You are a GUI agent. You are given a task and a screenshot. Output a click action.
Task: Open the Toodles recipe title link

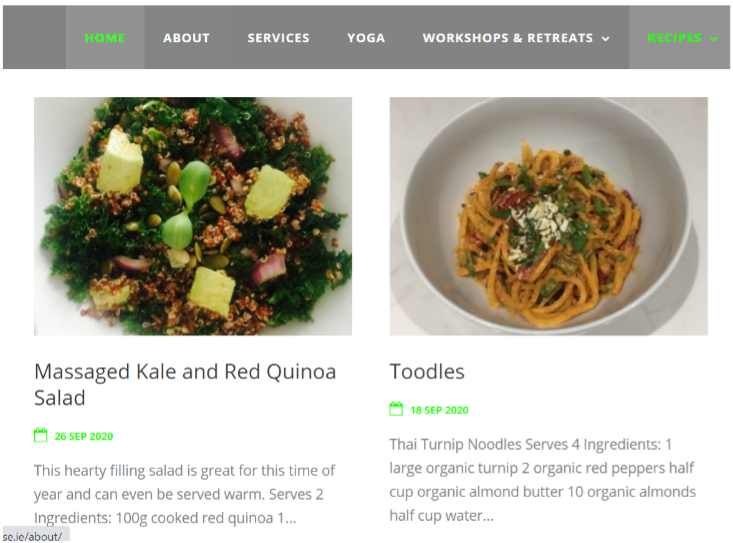427,371
